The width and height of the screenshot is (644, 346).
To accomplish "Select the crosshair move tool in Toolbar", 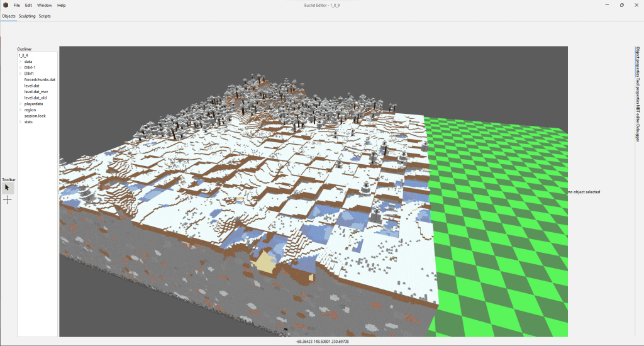I will 8,199.
